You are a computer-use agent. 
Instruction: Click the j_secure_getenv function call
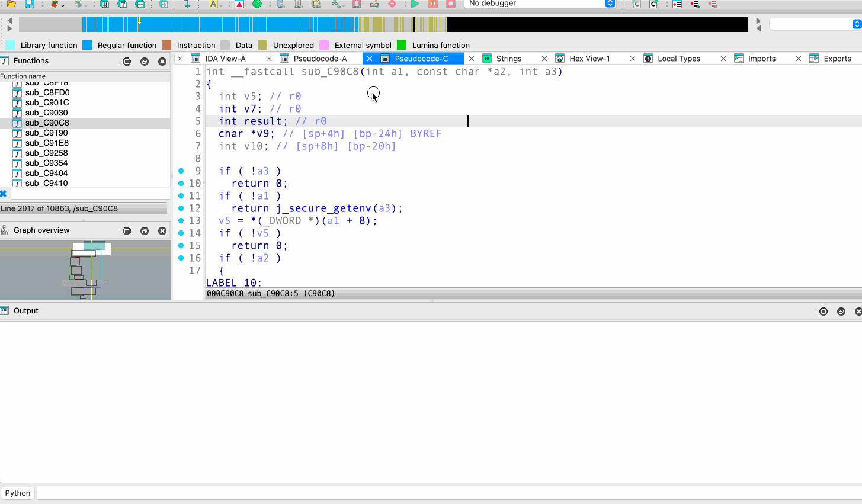coord(323,208)
